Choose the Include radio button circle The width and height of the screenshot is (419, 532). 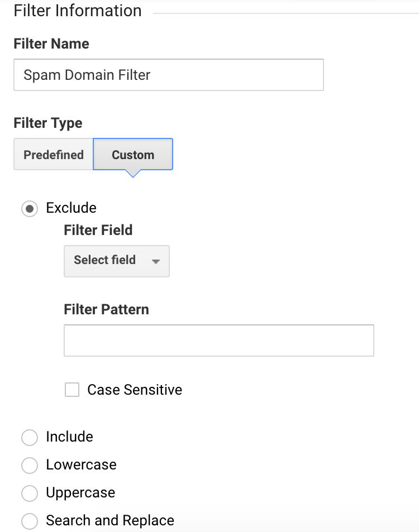click(29, 438)
